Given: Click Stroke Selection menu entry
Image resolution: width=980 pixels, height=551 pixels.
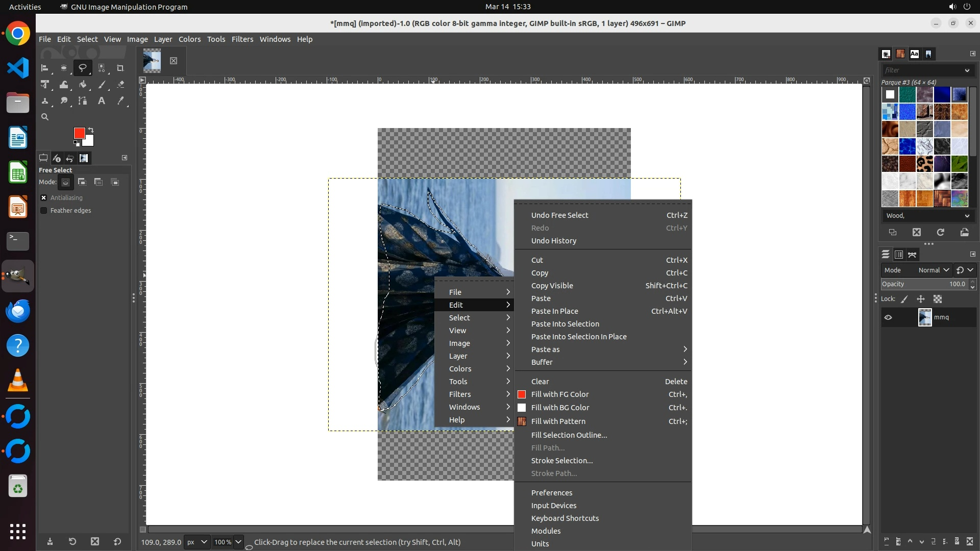Looking at the screenshot, I should click(562, 461).
